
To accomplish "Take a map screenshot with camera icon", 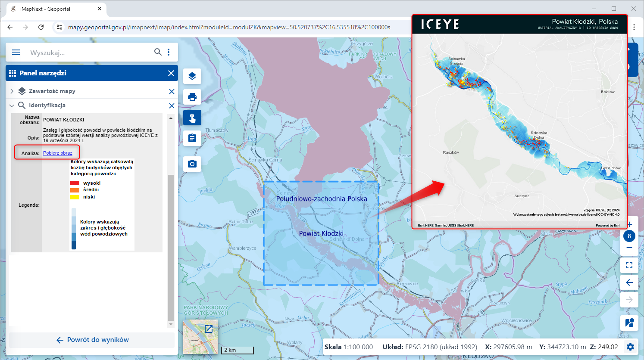I will (192, 164).
